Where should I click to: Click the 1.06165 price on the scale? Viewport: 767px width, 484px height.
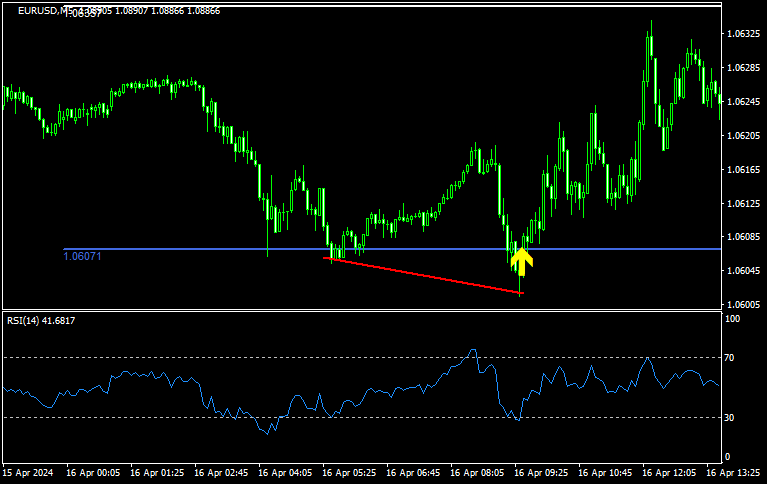pyautogui.click(x=743, y=169)
